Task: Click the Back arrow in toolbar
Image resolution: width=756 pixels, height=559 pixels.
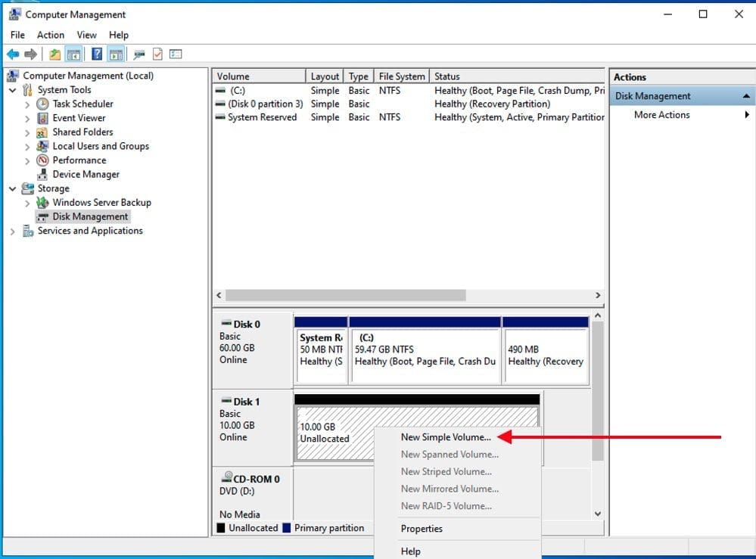Action: (x=13, y=54)
